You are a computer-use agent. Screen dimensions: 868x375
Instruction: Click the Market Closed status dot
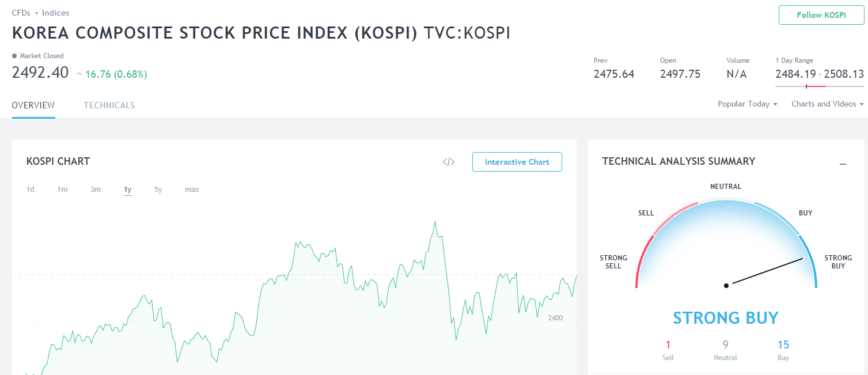coord(14,56)
